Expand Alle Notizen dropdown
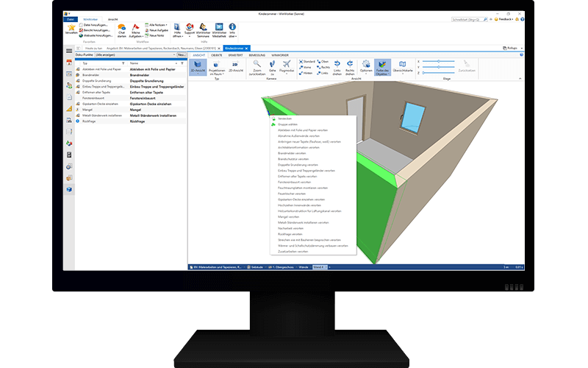This screenshot has height=368, width=588. tap(157, 25)
